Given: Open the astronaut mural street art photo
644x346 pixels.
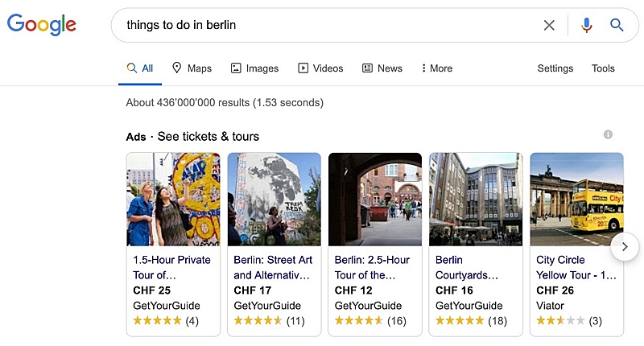Looking at the screenshot, I should coord(275,200).
